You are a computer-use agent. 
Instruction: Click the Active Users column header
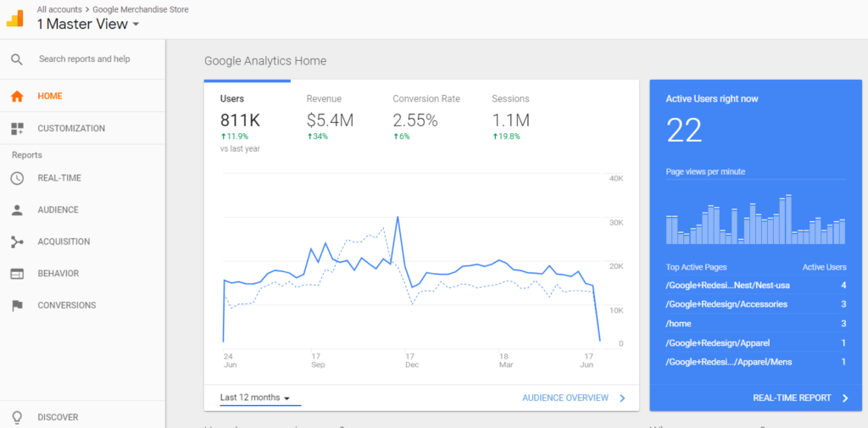pyautogui.click(x=824, y=267)
